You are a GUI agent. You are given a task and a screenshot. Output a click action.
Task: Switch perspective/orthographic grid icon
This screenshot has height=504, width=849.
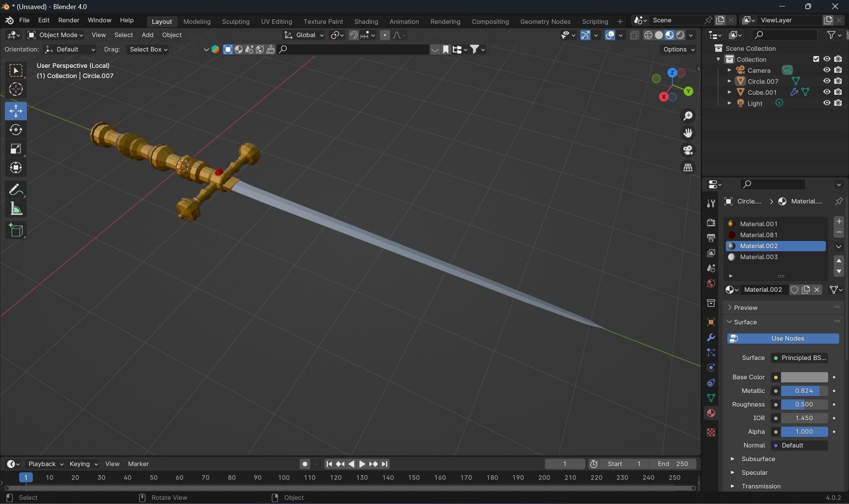[x=688, y=167]
